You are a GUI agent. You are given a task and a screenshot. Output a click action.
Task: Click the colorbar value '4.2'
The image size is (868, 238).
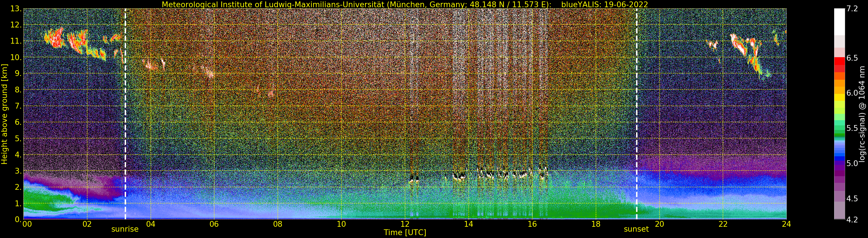coord(852,220)
